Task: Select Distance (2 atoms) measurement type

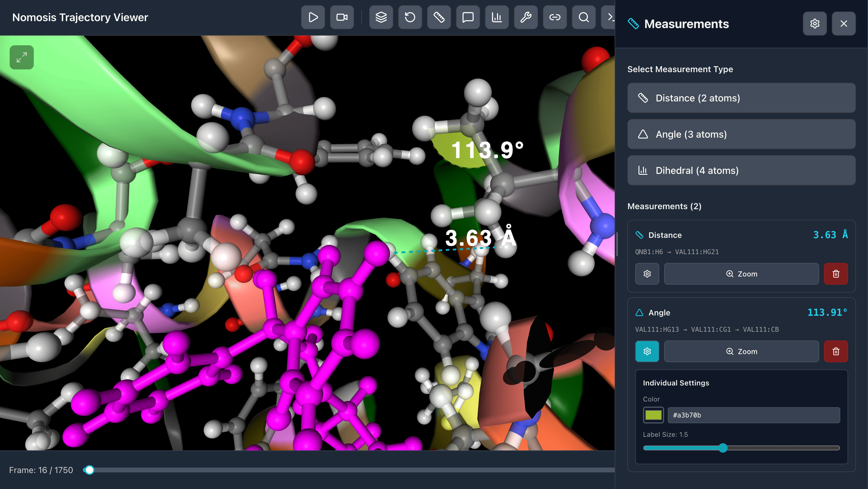Action: click(x=741, y=98)
